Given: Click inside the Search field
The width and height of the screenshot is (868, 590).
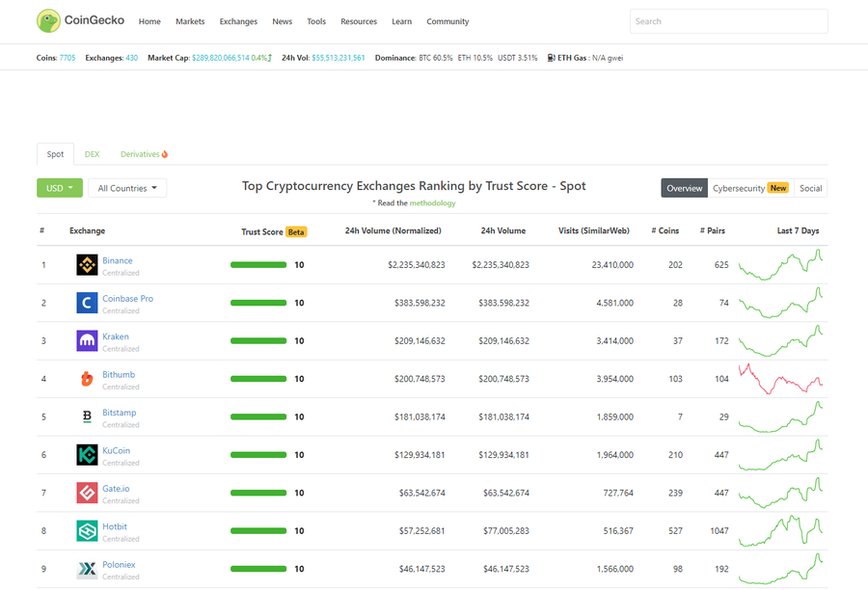Looking at the screenshot, I should click(728, 21).
